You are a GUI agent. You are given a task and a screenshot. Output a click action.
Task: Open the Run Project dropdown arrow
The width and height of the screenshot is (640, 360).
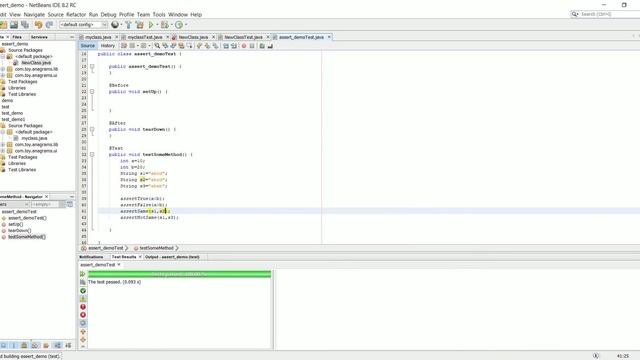click(x=157, y=25)
